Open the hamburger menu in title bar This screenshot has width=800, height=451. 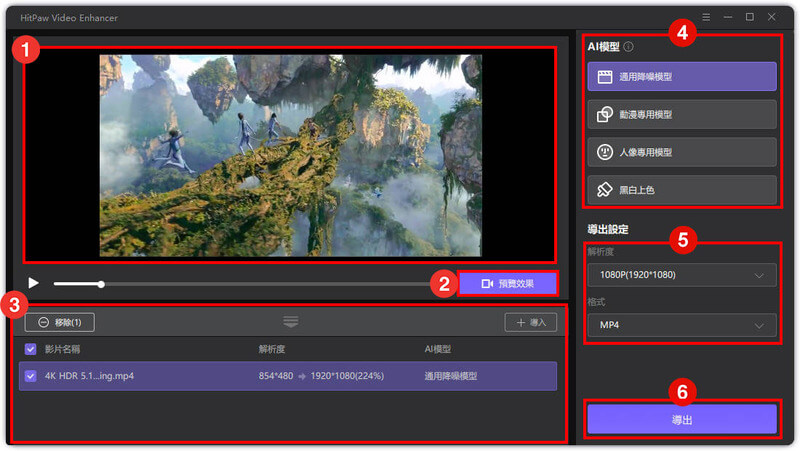(706, 17)
